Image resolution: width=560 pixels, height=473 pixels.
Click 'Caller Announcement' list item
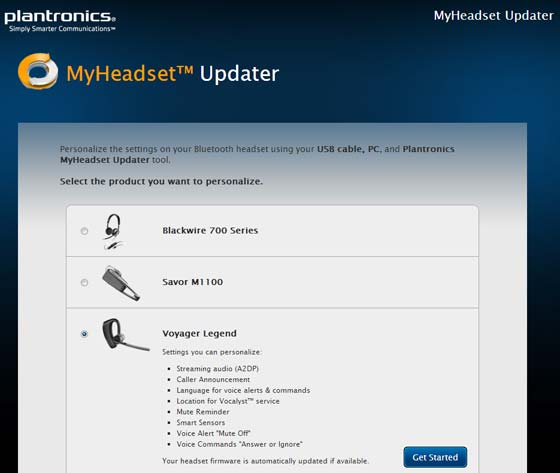point(213,379)
